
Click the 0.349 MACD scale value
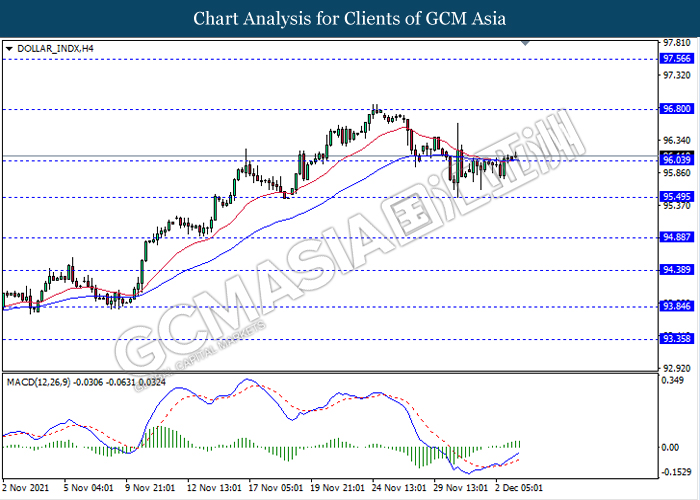[x=673, y=381]
